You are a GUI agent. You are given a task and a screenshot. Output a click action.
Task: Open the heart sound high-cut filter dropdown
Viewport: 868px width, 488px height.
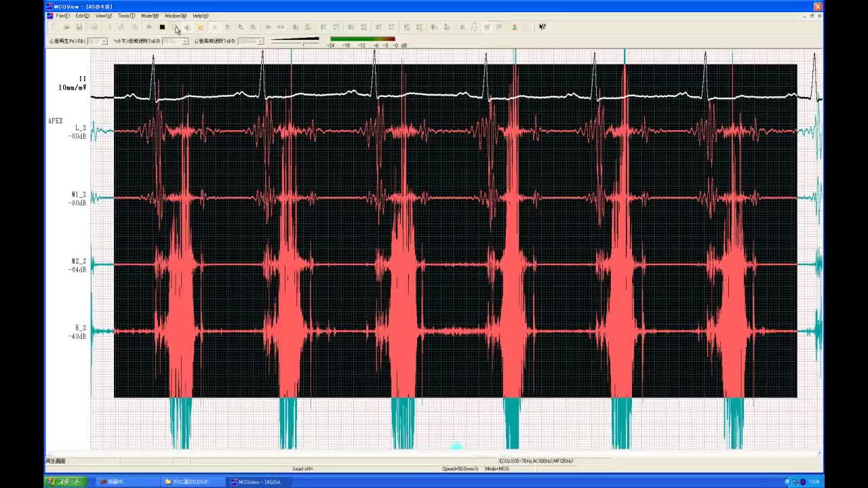pos(260,41)
